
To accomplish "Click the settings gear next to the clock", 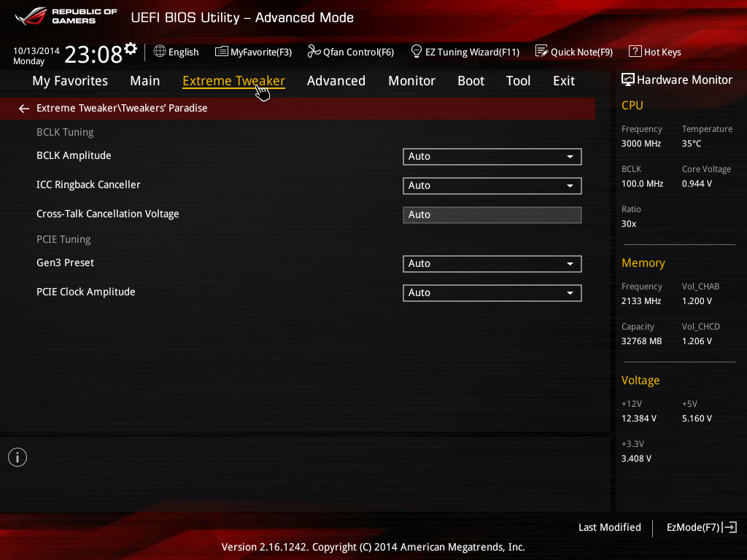I will coord(131,49).
